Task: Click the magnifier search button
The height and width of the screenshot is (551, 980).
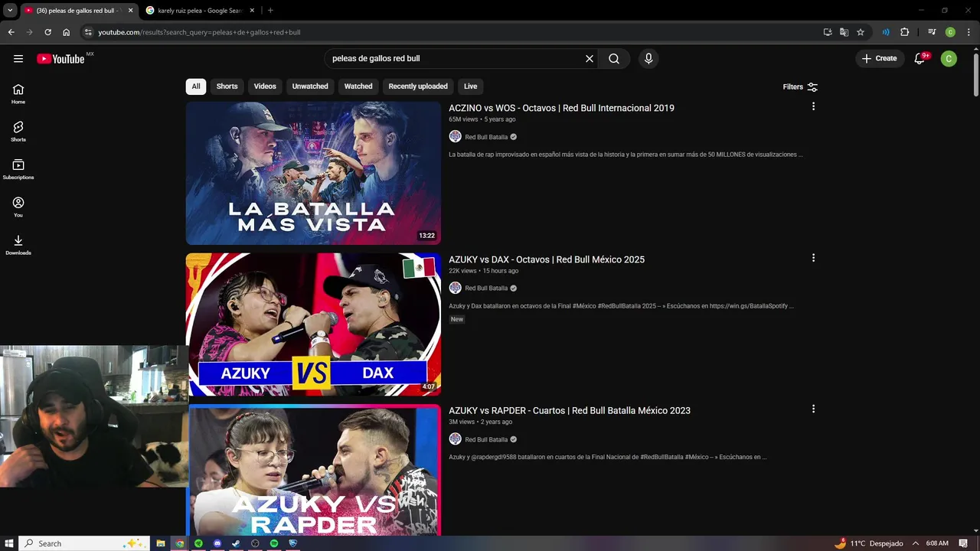Action: 614,59
